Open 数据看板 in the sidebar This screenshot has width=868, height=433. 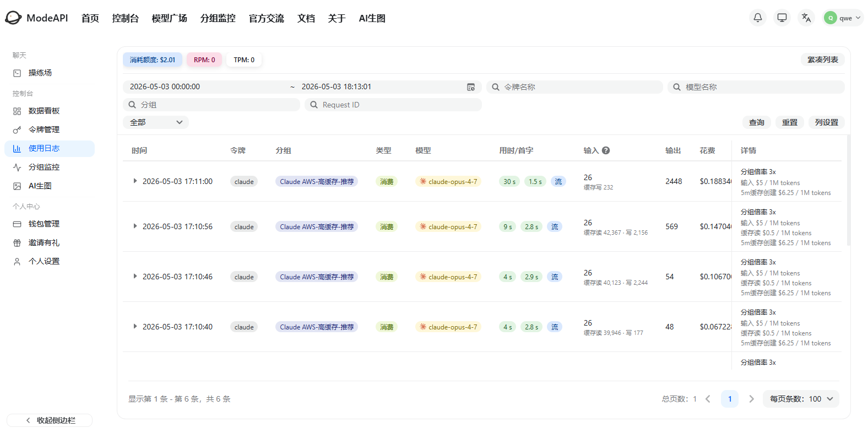(50, 111)
